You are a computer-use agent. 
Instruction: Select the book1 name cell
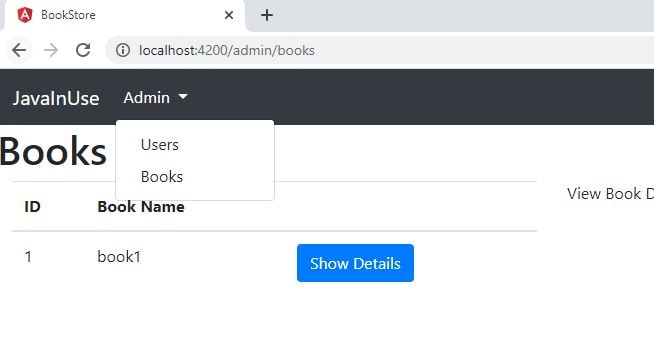pos(119,257)
